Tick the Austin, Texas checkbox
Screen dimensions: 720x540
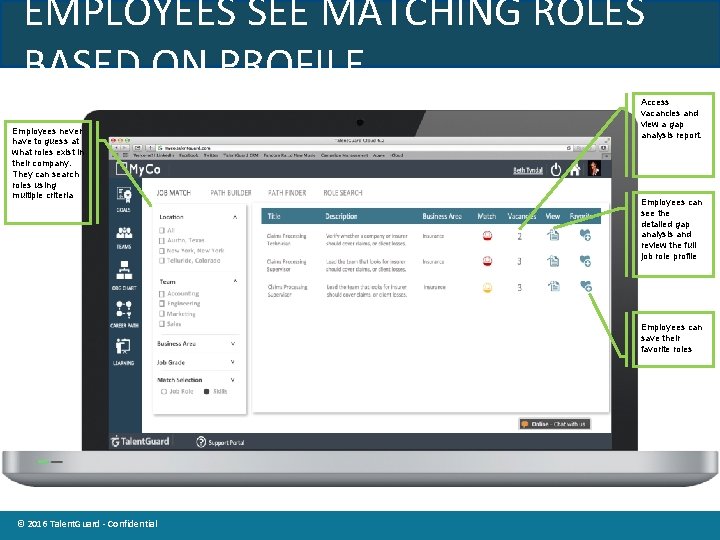[162, 240]
